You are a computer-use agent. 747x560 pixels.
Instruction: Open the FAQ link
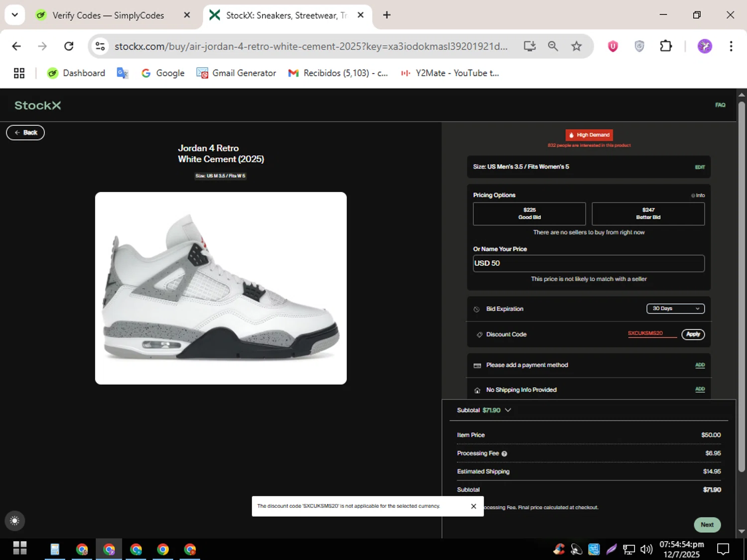[720, 105]
